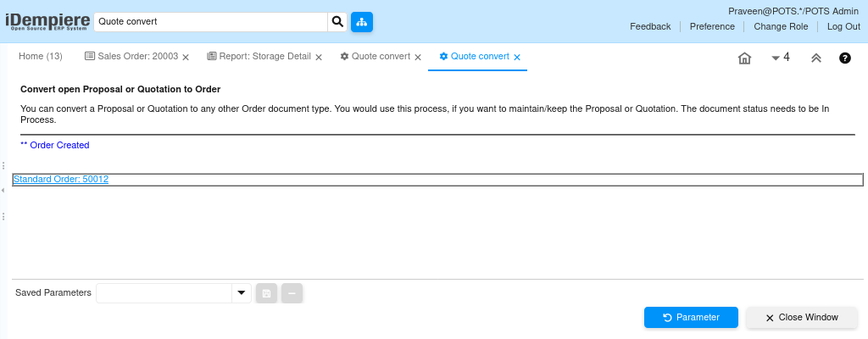This screenshot has width=868, height=339.
Task: Open the Standard Order: 50012 link
Action: point(61,180)
